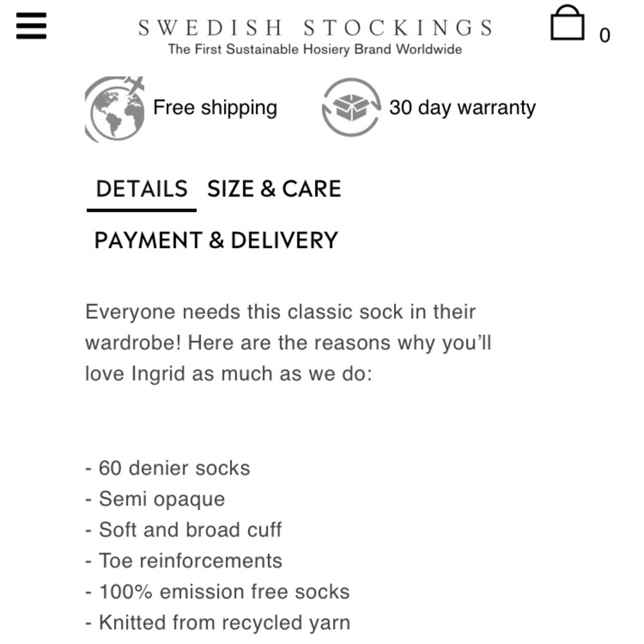Open the PAYMENT & DELIVERY tab
Image resolution: width=644 pixels, height=644 pixels.
215,240
